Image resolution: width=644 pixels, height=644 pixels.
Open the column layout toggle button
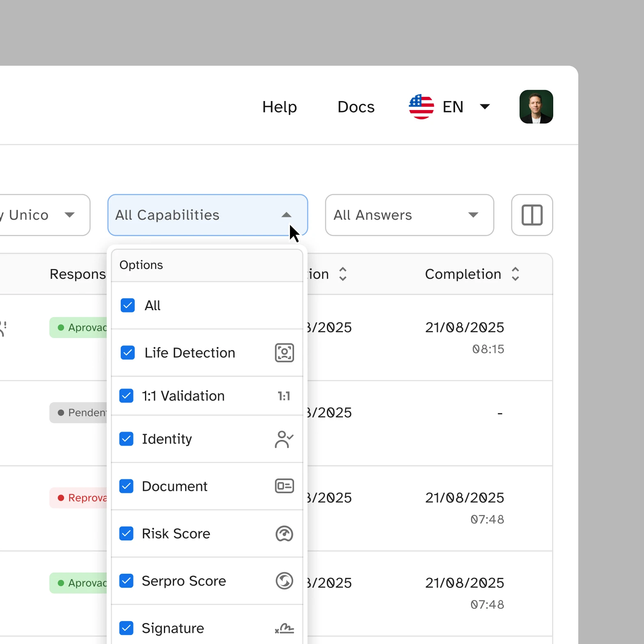tap(532, 215)
